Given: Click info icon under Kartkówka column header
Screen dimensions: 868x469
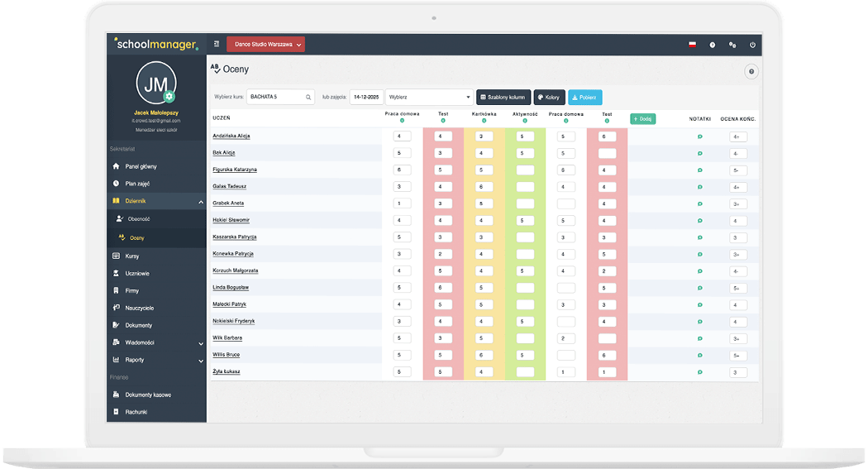Looking at the screenshot, I should [484, 121].
